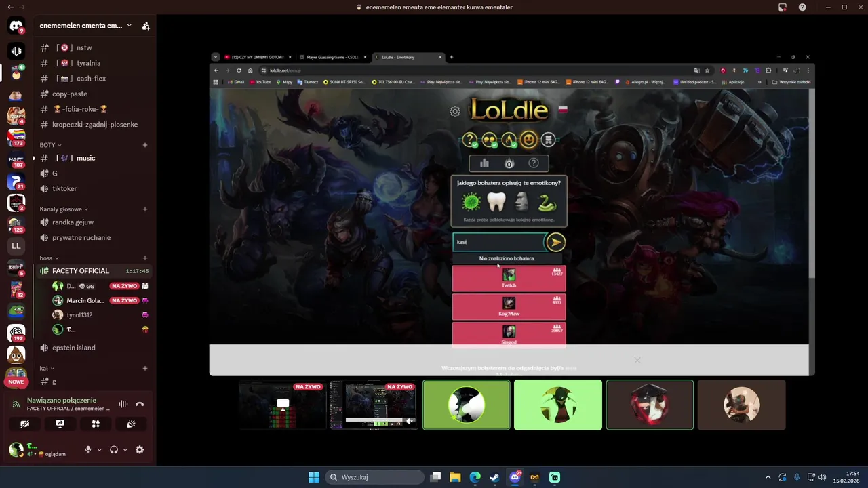Screen dimensions: 868x488
Task: Open the how-to-play question icon in LoLdle
Action: pos(534,163)
